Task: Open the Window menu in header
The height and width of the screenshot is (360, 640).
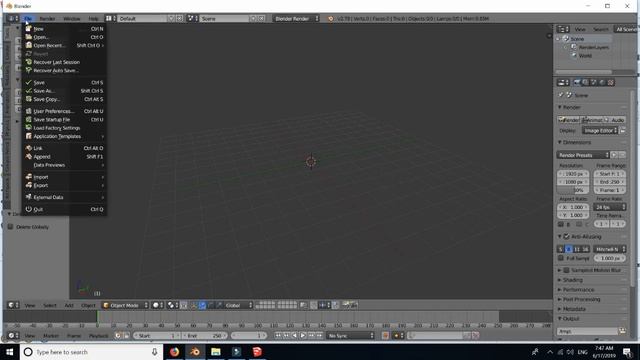Action: click(72, 19)
